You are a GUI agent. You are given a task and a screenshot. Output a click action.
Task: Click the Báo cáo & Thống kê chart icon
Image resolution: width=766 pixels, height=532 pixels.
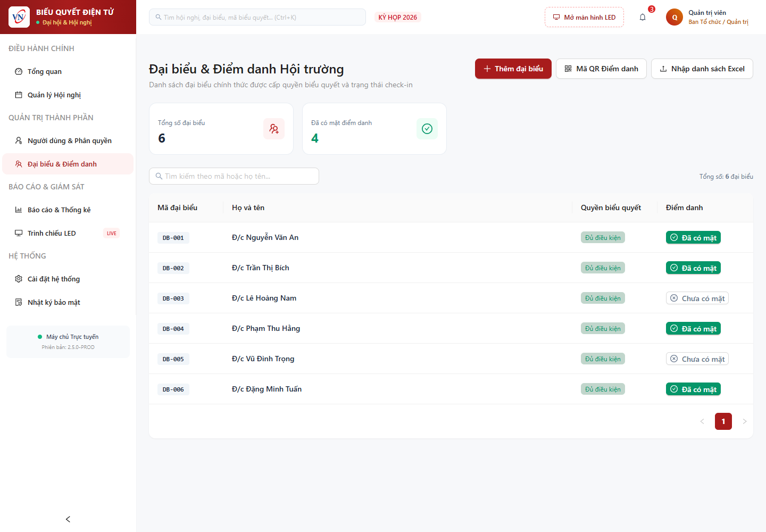19,210
